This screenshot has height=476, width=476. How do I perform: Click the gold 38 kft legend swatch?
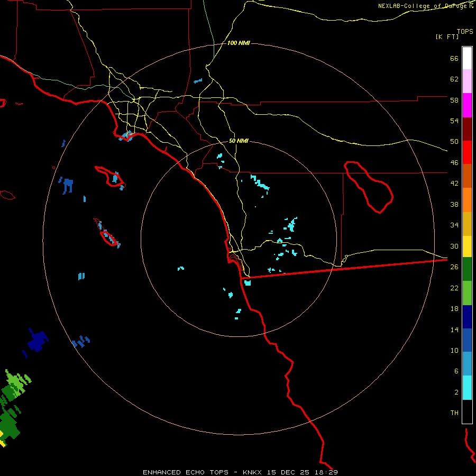pyautogui.click(x=467, y=223)
